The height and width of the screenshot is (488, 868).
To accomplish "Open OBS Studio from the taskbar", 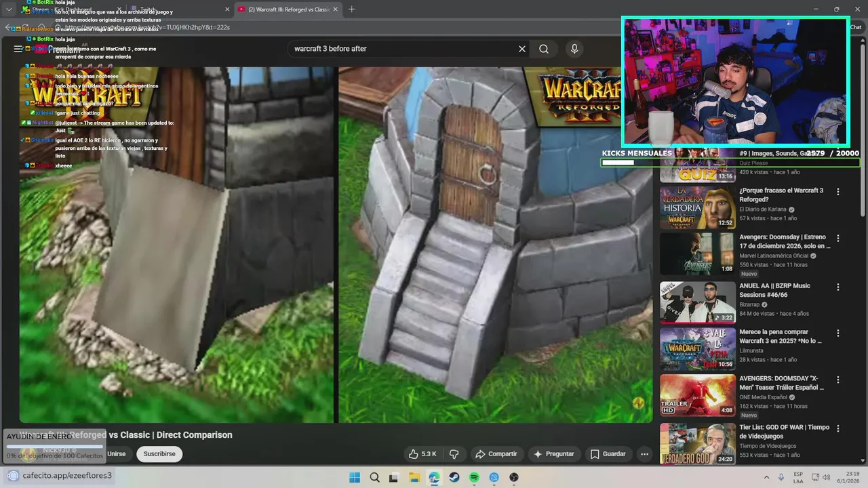I will [514, 477].
